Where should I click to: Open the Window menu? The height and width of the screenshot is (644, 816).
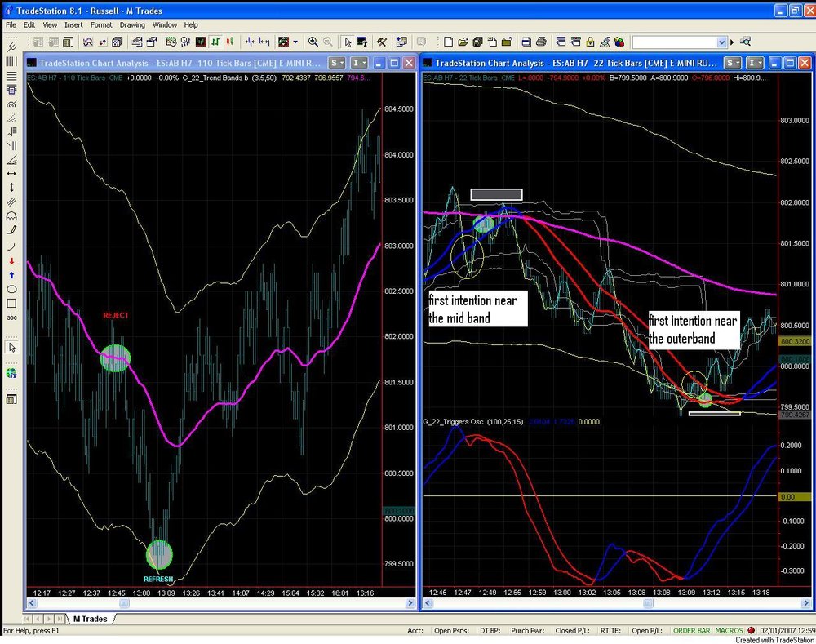tap(165, 24)
